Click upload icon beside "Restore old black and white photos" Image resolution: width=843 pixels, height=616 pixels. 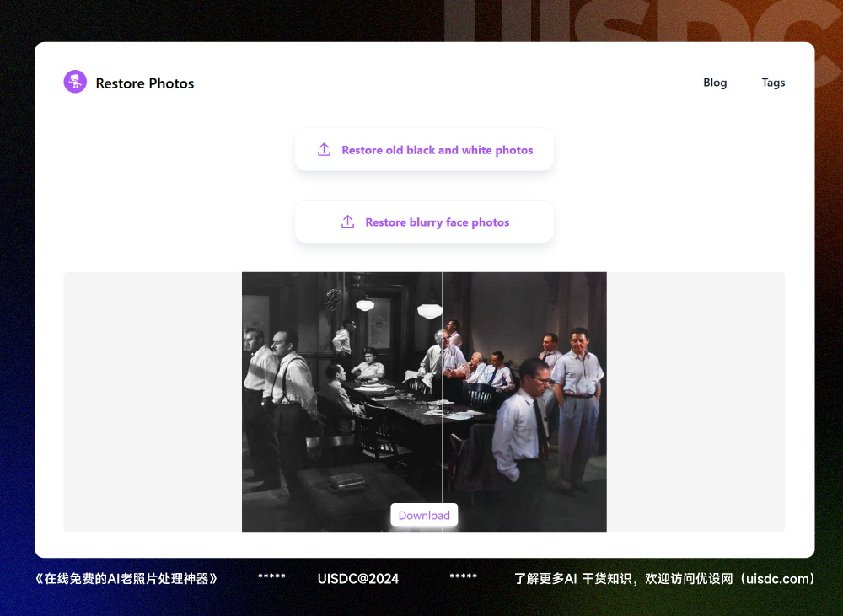pyautogui.click(x=324, y=150)
